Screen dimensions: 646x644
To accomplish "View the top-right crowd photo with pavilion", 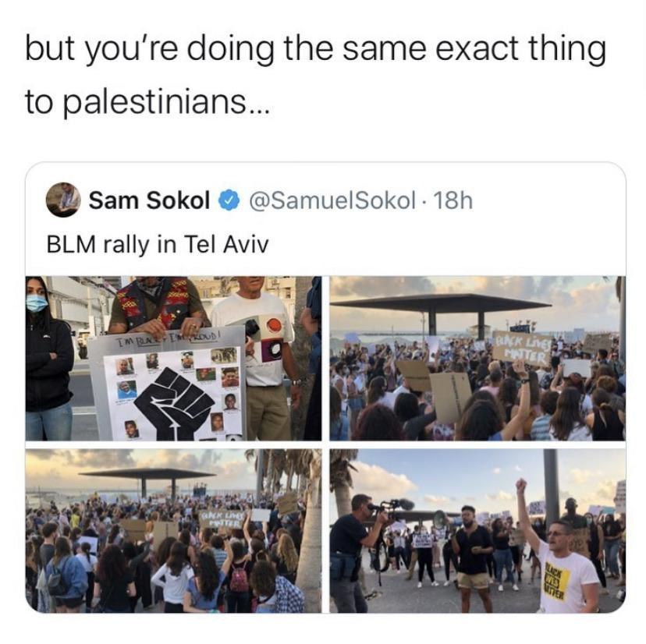I will pyautogui.click(x=477, y=359).
